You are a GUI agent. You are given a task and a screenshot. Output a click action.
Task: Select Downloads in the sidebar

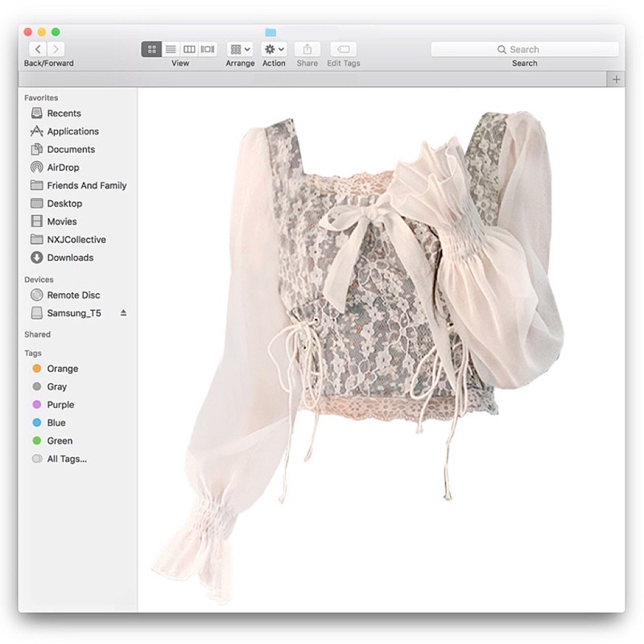(x=69, y=258)
